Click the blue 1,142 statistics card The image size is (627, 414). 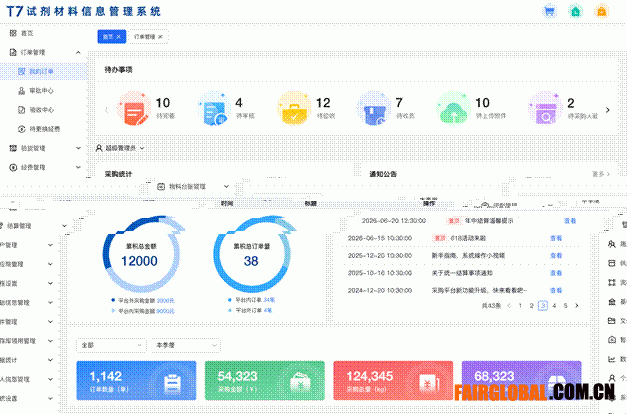pyautogui.click(x=136, y=380)
